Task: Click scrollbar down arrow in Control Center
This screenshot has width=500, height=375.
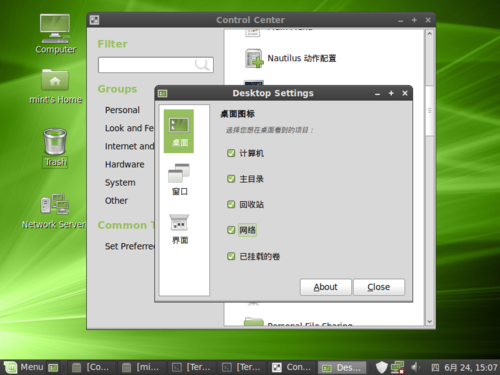Action: coord(429,321)
